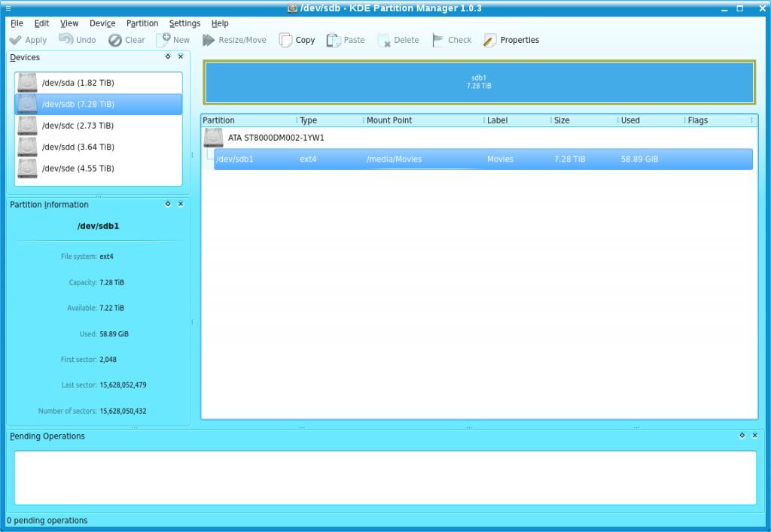This screenshot has height=532, width=771.
Task: Float the Devices panel
Action: [x=168, y=56]
